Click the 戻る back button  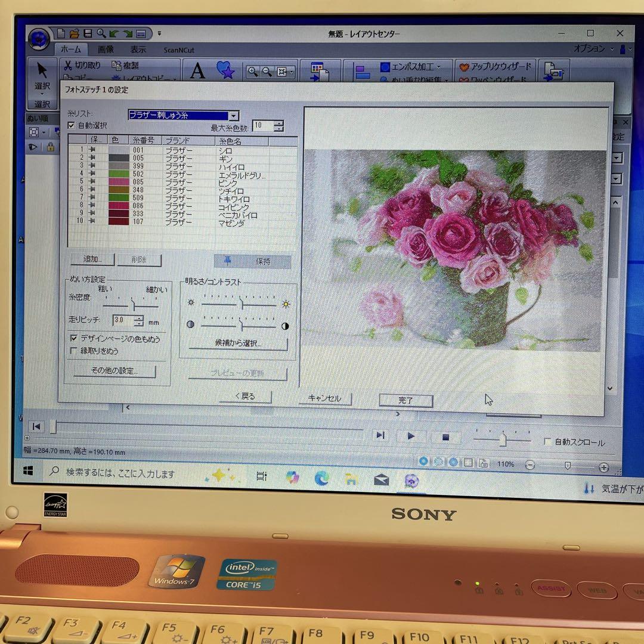pyautogui.click(x=245, y=397)
